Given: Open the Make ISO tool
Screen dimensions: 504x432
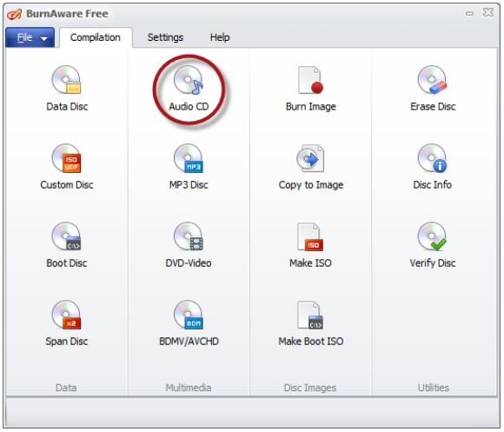Looking at the screenshot, I should 311,245.
